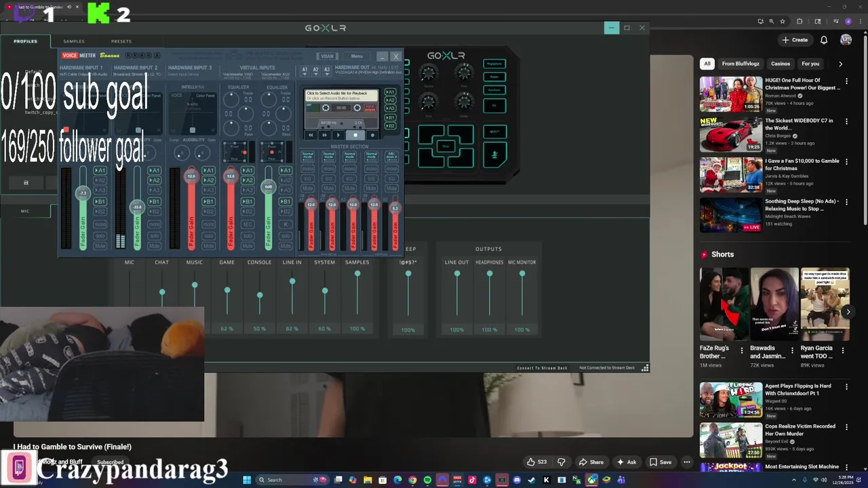868x488 pixels.
Task: Adjust Voicemeeter AUX fader at 0dB
Action: pos(269,187)
